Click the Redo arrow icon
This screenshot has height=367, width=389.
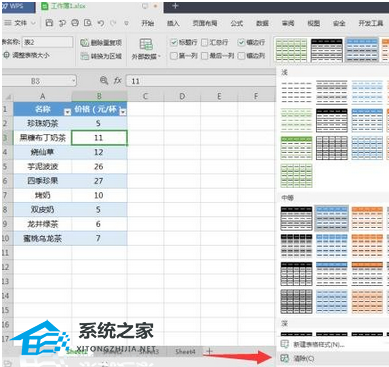point(113,23)
